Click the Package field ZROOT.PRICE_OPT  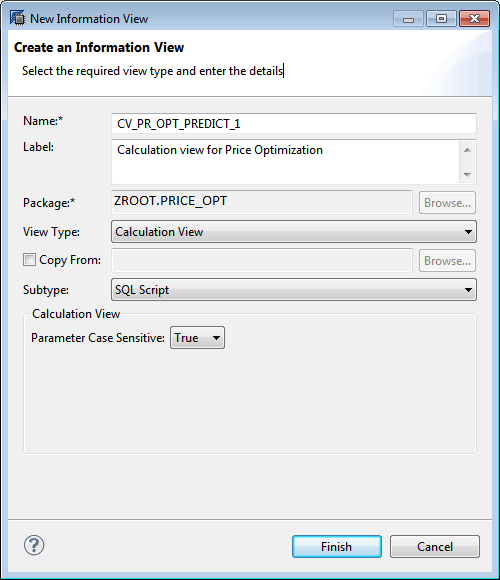262,202
